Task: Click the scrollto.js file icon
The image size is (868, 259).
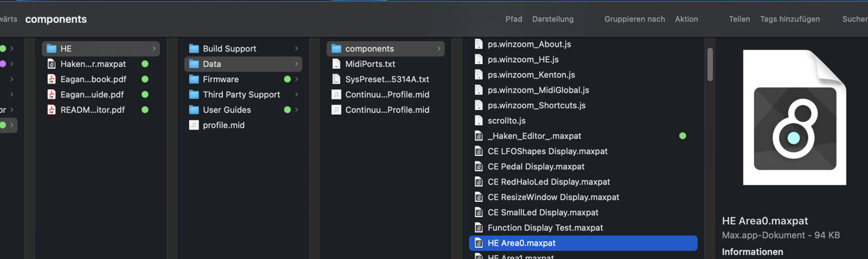Action: (479, 120)
